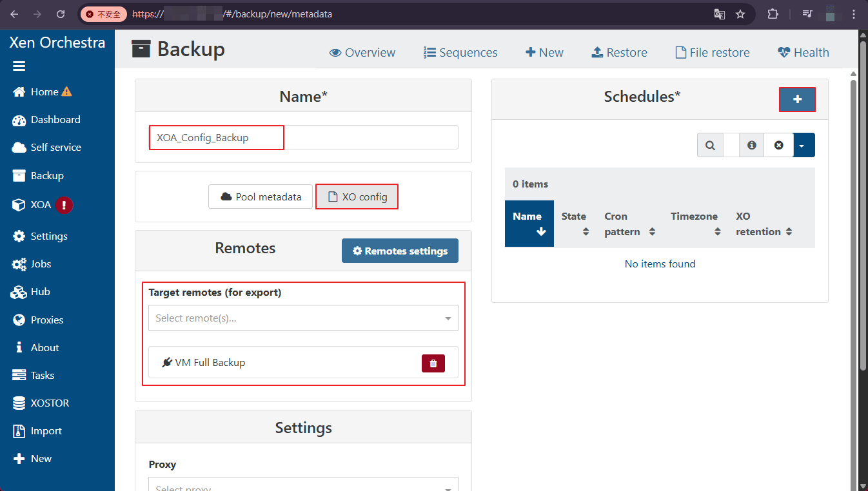The image size is (868, 491).
Task: Go back in the browser
Action: click(x=14, y=14)
